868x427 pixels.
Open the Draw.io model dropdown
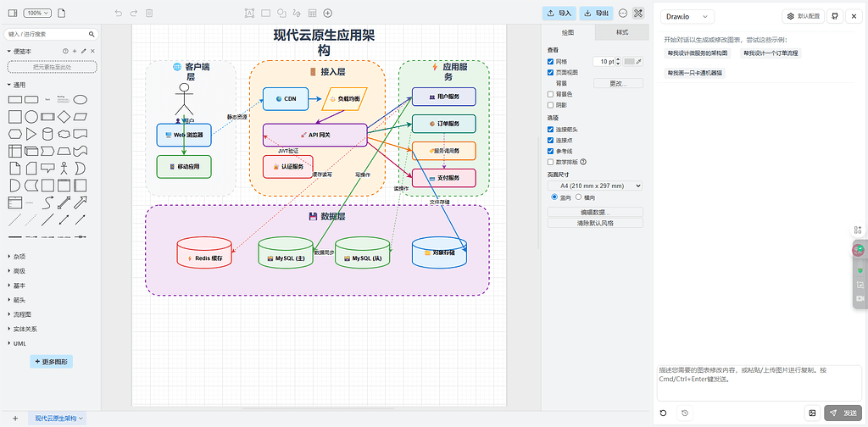coord(687,17)
